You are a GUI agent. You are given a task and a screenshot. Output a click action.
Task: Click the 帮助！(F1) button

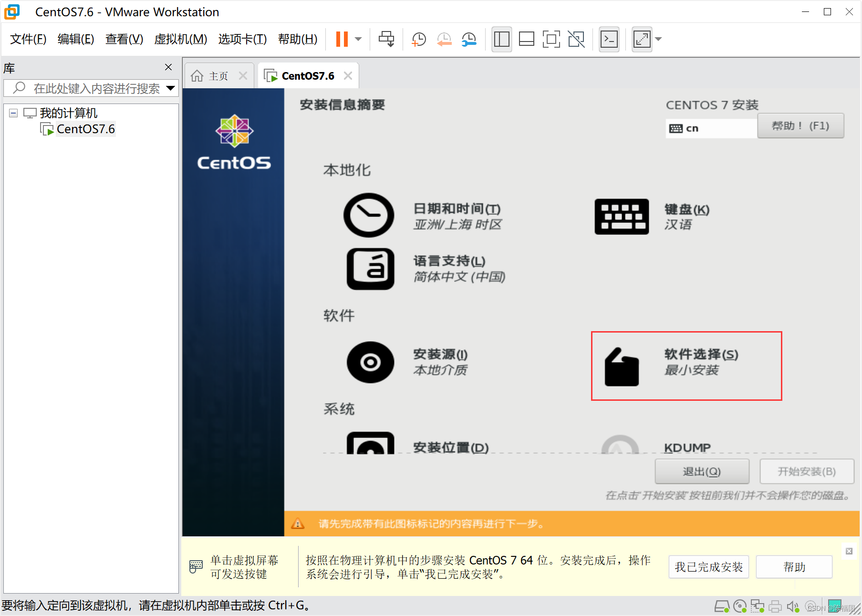tap(800, 126)
